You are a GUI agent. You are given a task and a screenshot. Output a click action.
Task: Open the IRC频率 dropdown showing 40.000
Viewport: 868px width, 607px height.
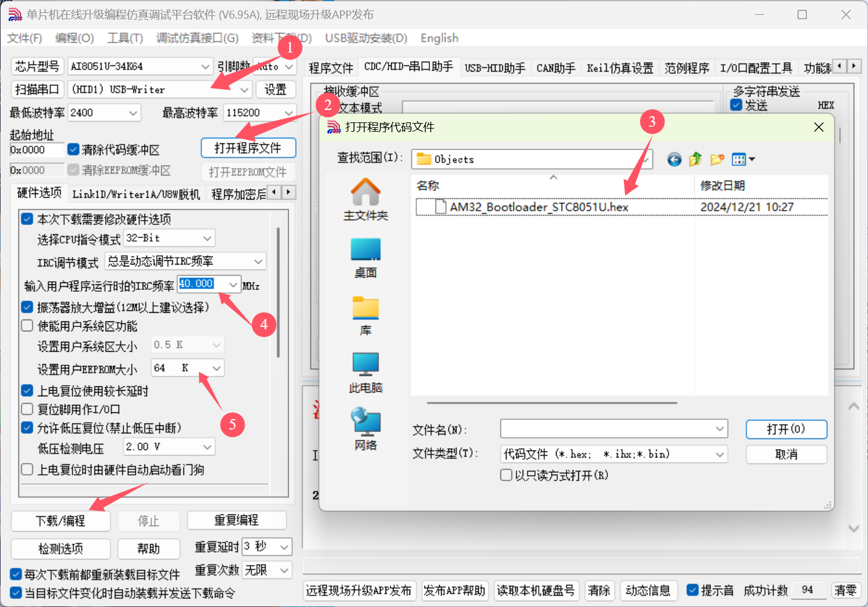209,284
